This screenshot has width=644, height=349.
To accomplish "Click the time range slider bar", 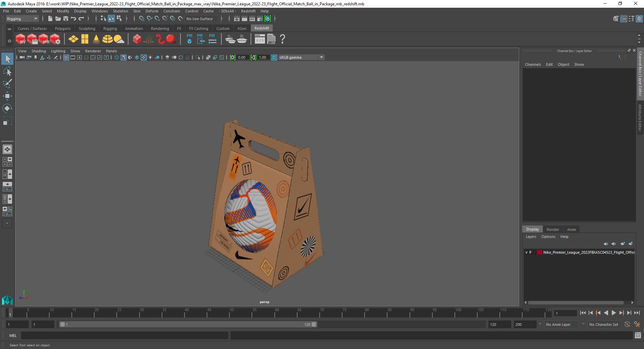I will click(188, 325).
